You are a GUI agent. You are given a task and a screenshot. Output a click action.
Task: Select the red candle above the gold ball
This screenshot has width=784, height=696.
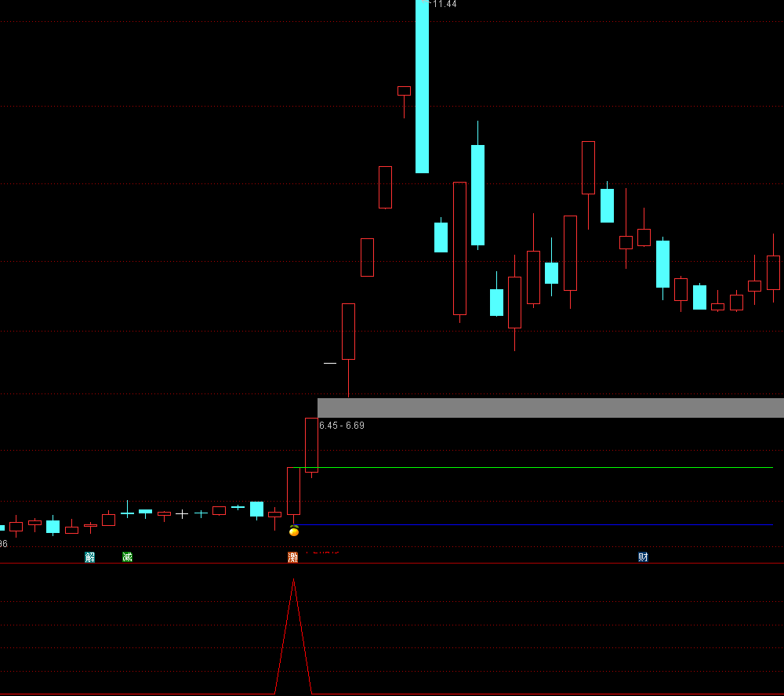point(293,491)
